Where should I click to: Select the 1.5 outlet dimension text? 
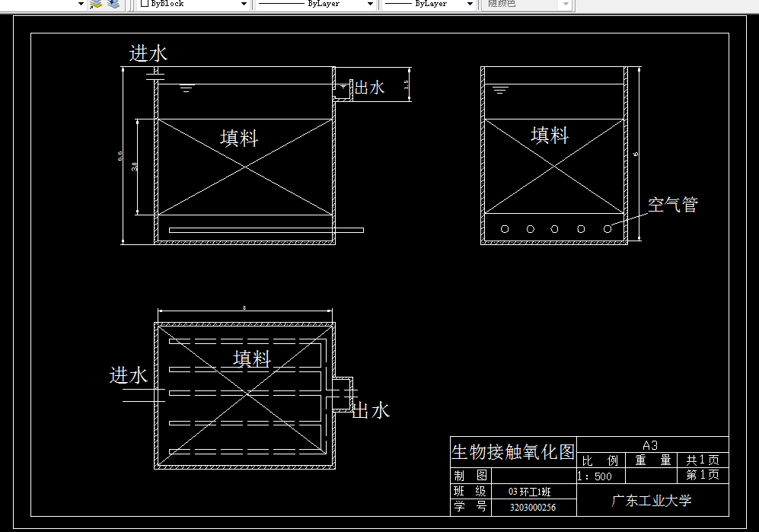[x=406, y=84]
